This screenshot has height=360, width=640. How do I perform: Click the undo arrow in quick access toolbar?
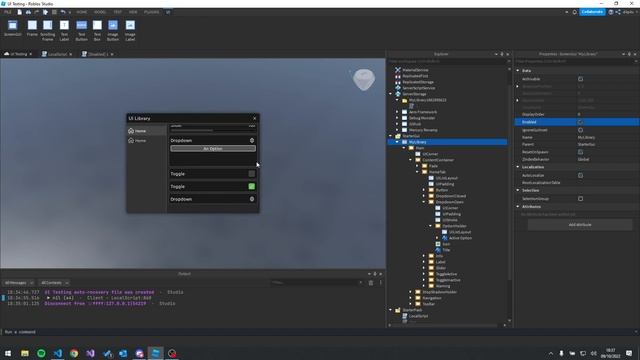click(x=63, y=12)
